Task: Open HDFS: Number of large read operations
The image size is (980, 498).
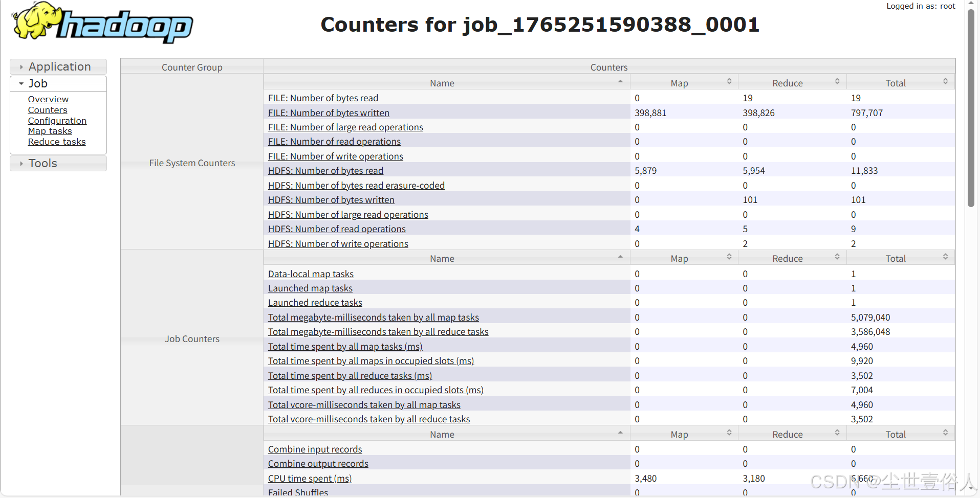Action: (x=348, y=215)
